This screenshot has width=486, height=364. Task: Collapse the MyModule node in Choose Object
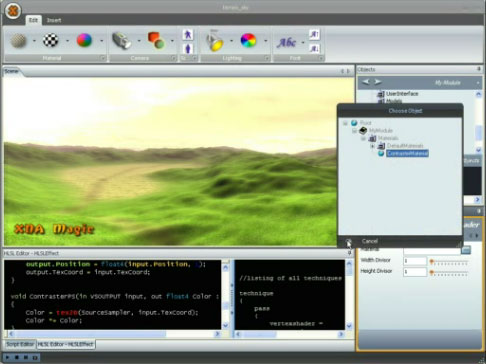click(x=354, y=131)
